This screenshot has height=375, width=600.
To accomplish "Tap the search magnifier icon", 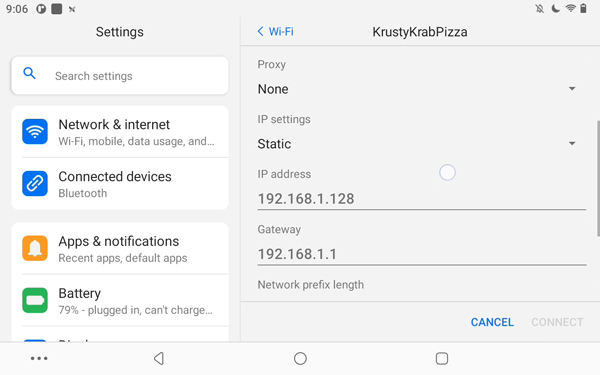I will click(x=29, y=73).
